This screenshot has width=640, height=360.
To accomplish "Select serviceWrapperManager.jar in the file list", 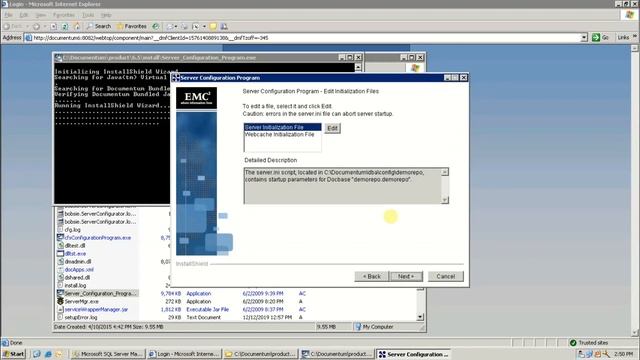I will pos(96,309).
